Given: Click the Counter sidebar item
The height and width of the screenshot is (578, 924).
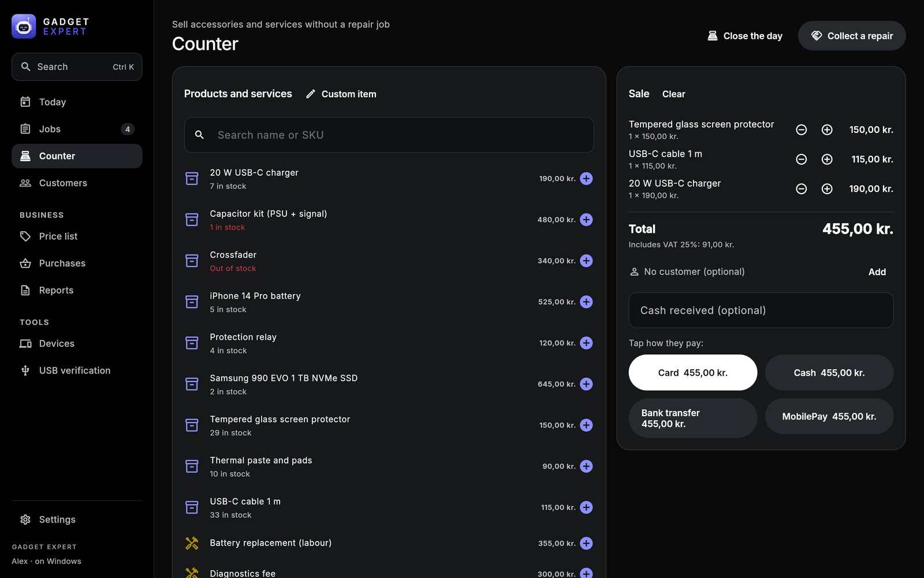Looking at the screenshot, I should [x=77, y=156].
